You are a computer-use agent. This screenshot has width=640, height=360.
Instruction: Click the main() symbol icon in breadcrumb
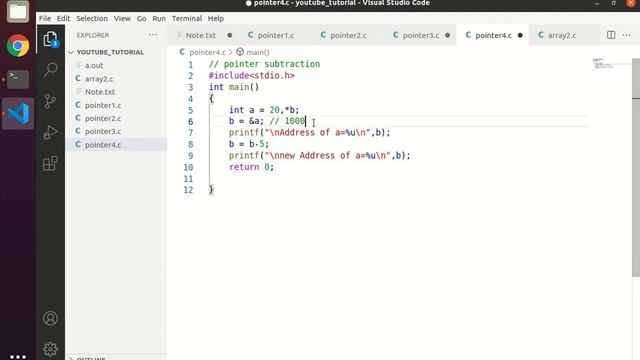(240, 52)
